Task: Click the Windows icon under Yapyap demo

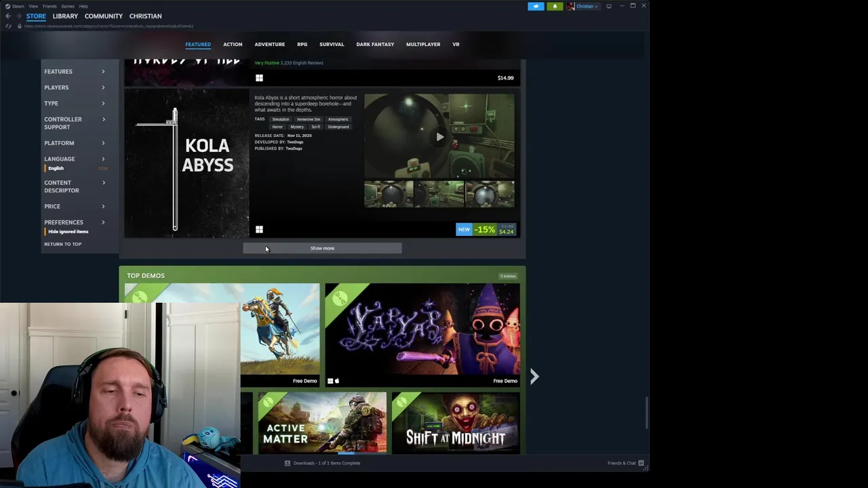Action: click(x=330, y=381)
